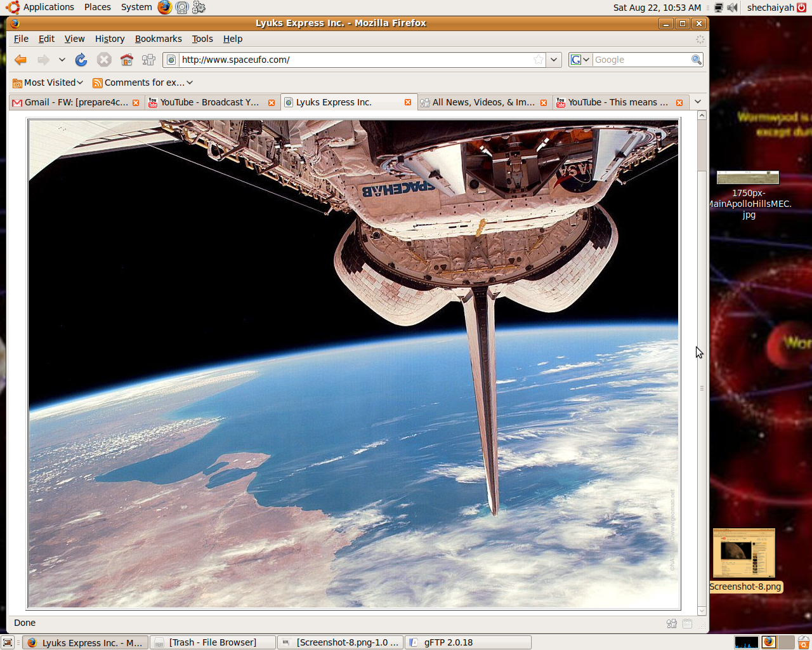The width and height of the screenshot is (812, 650).
Task: Close the All News, Videos tab
Action: click(544, 103)
